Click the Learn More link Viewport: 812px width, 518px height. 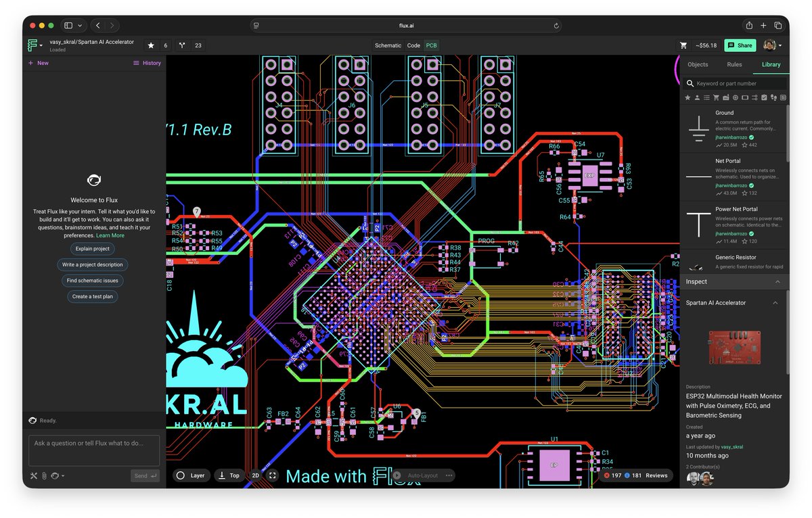click(x=110, y=235)
